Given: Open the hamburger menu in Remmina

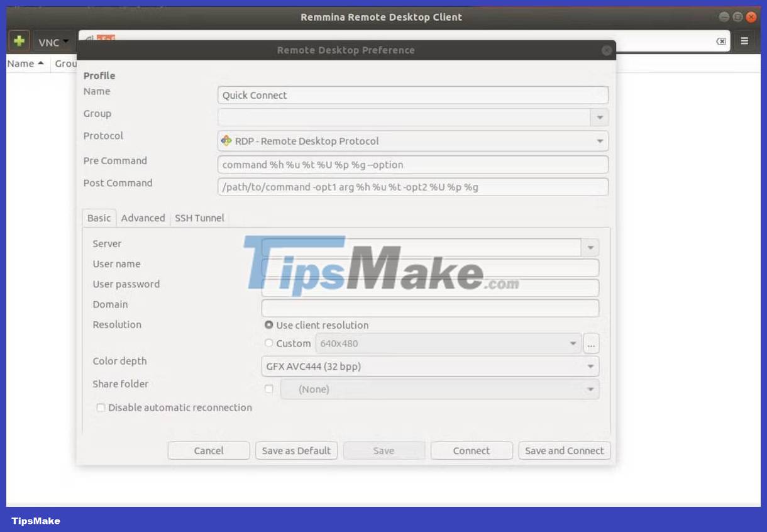Looking at the screenshot, I should pos(744,42).
